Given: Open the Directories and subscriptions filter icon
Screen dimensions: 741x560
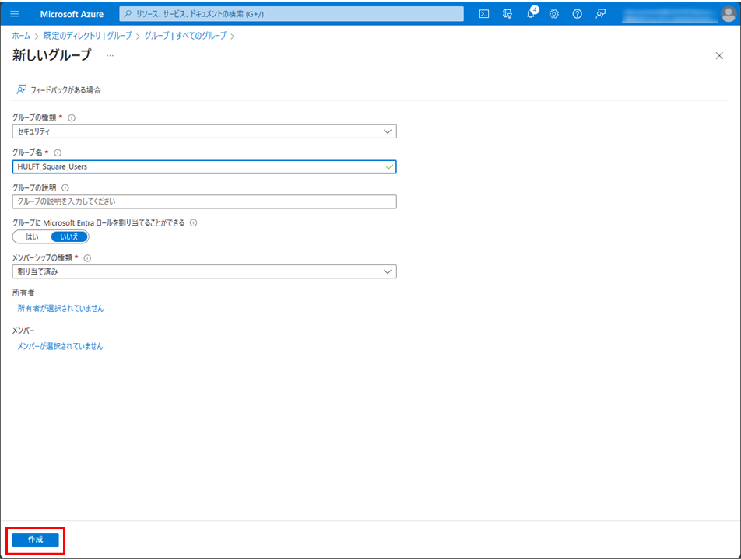Looking at the screenshot, I should point(507,14).
